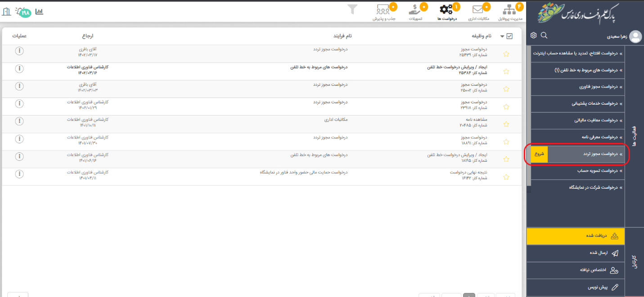This screenshot has width=644, height=297.
Task: Star the مشاهده نامه task row
Action: (x=506, y=124)
